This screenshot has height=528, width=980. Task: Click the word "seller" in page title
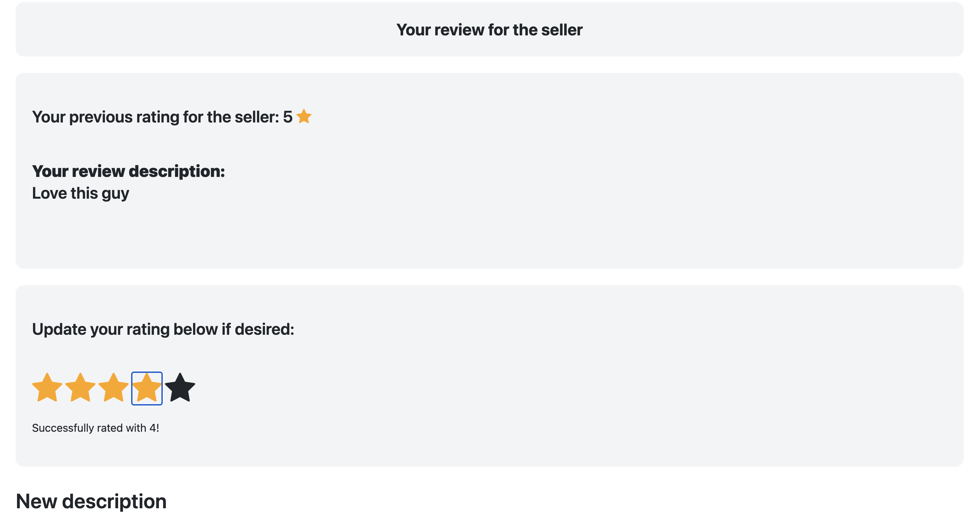pyautogui.click(x=562, y=30)
